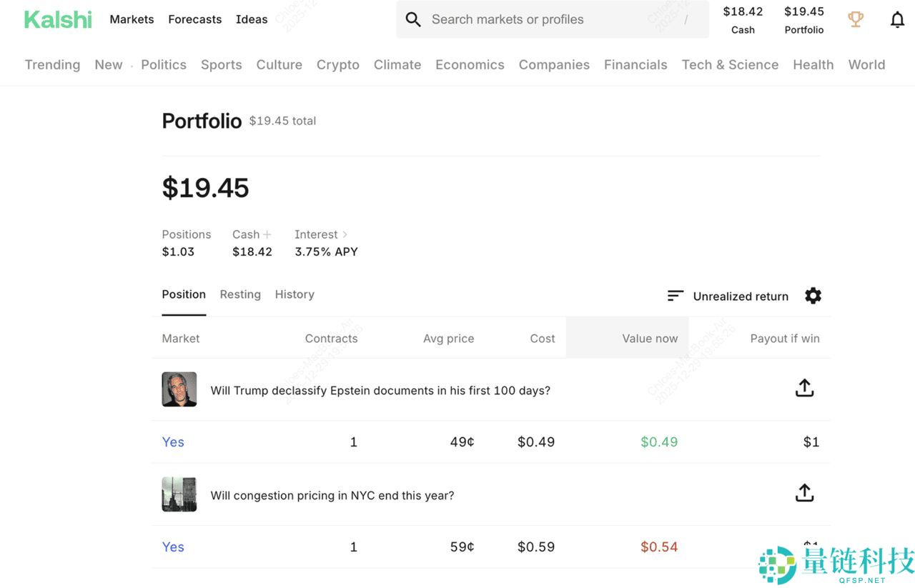
Task: Sort by the Cost column header
Action: point(543,339)
